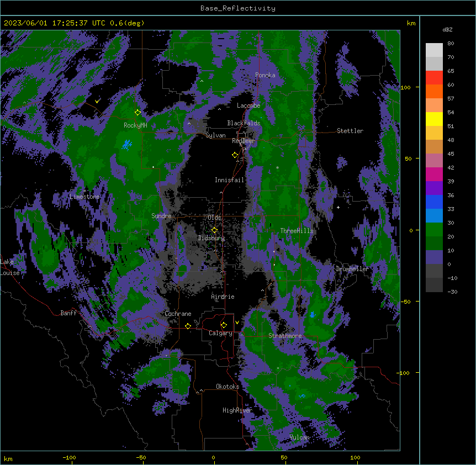
Task: Select the magenta 39-42 dBZ legend swatch
Action: coord(434,174)
